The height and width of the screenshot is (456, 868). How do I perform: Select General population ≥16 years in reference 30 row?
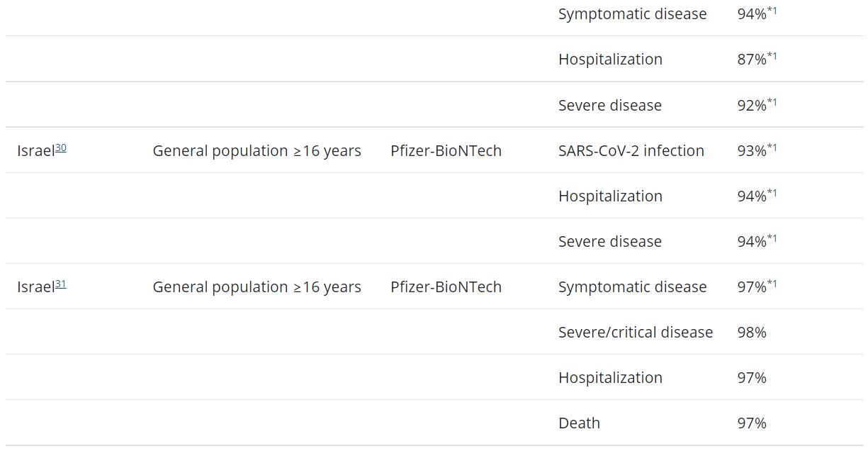pos(257,151)
